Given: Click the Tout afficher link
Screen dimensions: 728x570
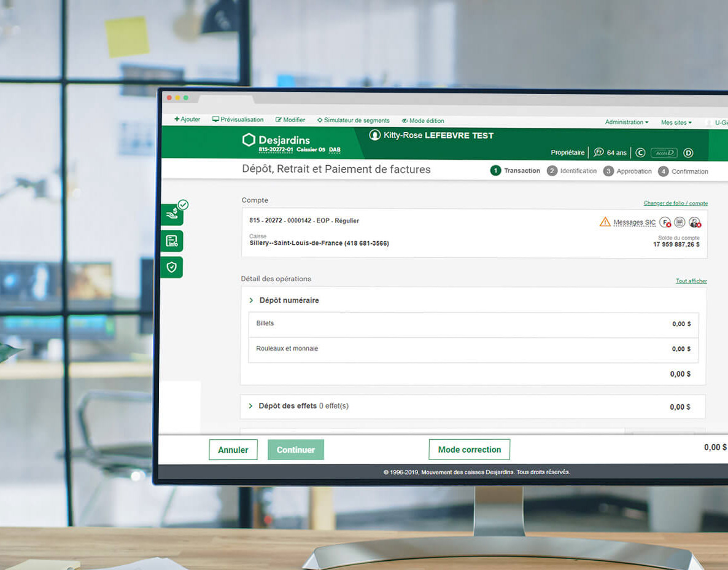Looking at the screenshot, I should pyautogui.click(x=691, y=281).
